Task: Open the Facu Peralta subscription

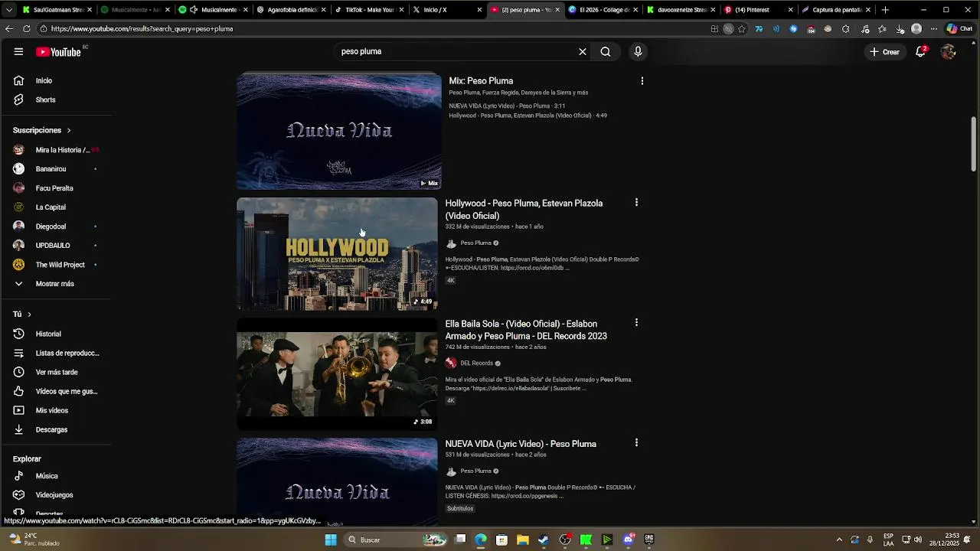Action: (x=56, y=188)
